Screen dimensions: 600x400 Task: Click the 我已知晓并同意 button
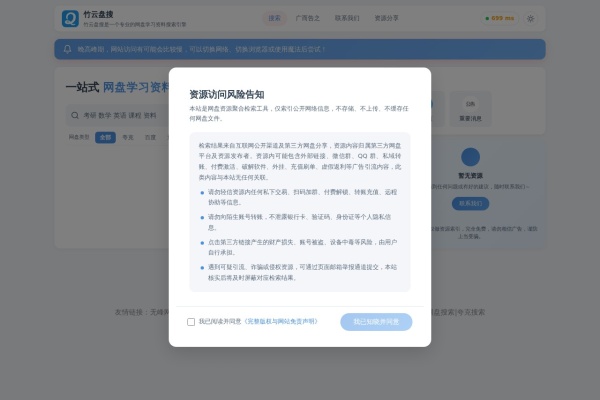376,322
